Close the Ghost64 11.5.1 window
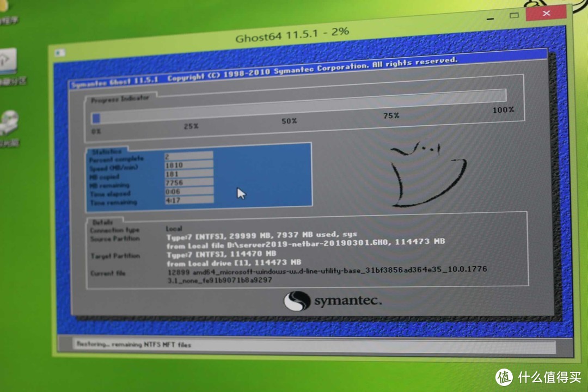The height and width of the screenshot is (392, 588). [546, 13]
